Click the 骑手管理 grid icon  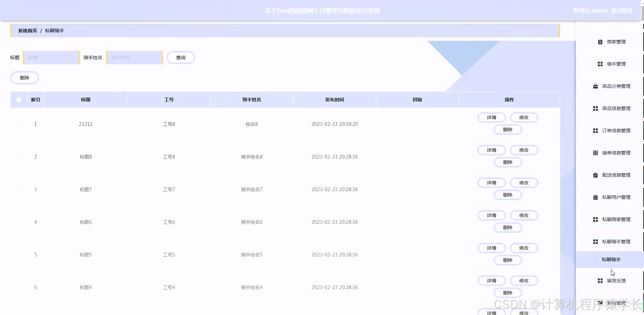[600, 64]
